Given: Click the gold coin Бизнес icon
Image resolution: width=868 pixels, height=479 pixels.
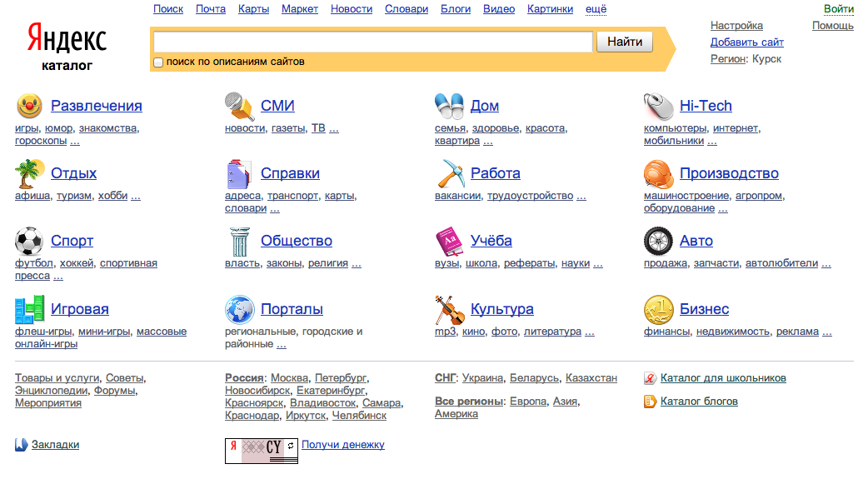Looking at the screenshot, I should (x=658, y=309).
